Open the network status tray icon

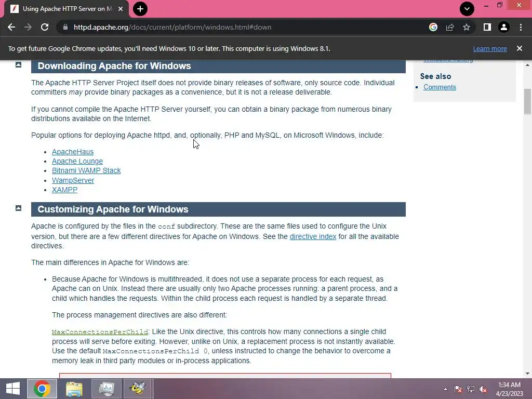point(471,389)
